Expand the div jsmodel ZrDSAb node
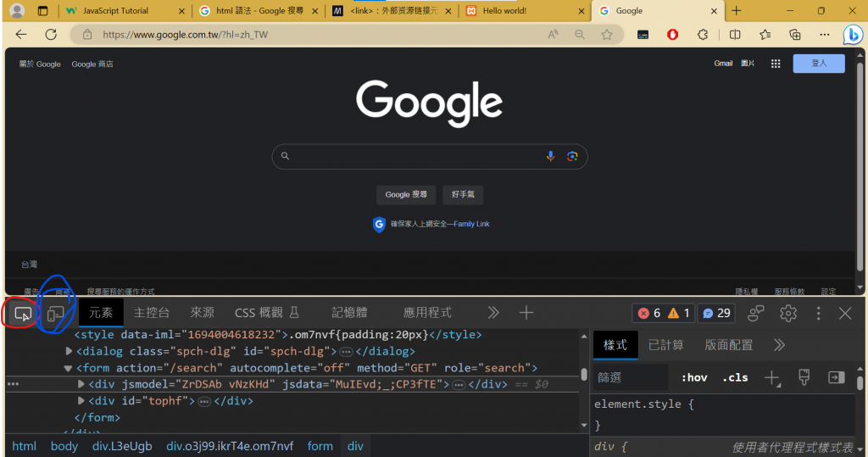The image size is (868, 457). point(81,384)
